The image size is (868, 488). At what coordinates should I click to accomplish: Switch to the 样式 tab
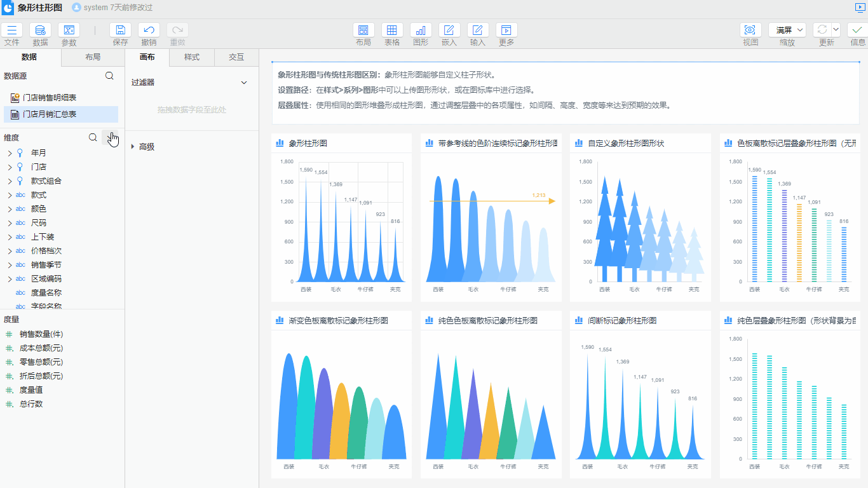[x=192, y=57]
